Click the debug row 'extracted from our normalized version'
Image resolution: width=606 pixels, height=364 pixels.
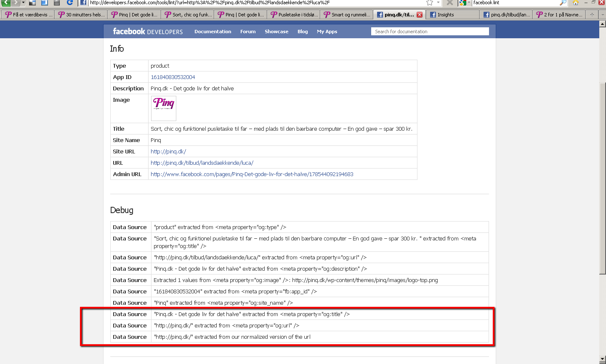pos(299,337)
